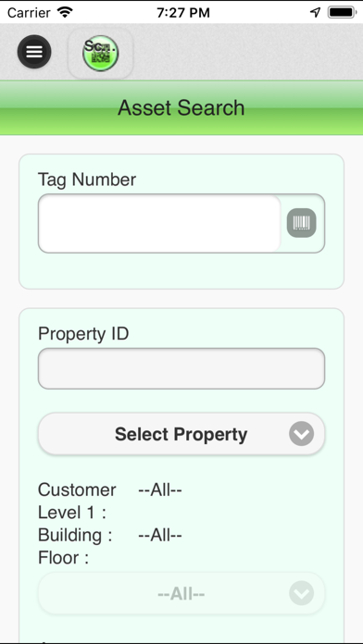Expand the Select Property dropdown

pos(181,434)
